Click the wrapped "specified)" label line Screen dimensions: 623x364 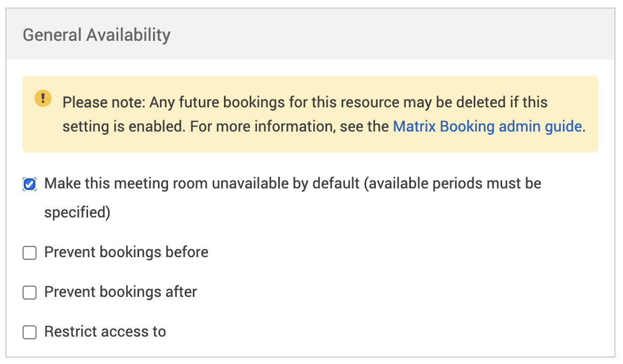coord(77,213)
